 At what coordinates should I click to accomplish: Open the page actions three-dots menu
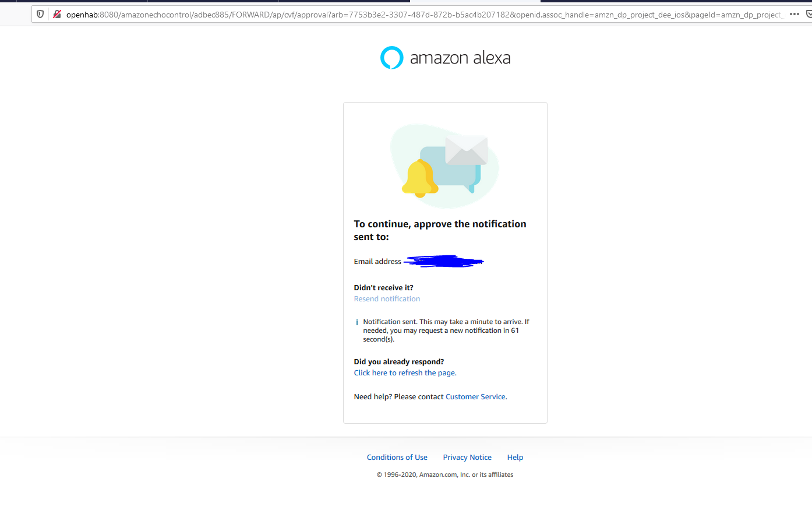click(795, 14)
